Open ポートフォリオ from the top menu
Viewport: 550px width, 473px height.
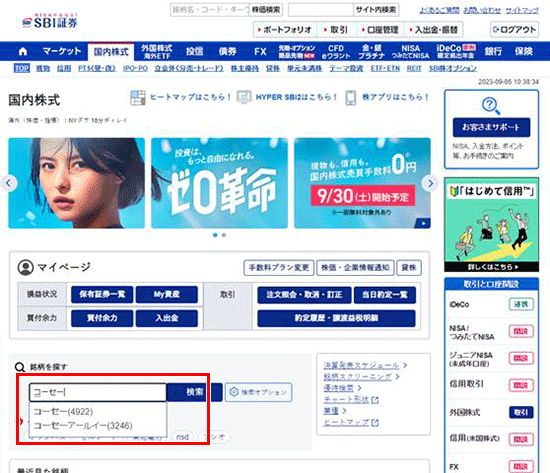coord(285,30)
